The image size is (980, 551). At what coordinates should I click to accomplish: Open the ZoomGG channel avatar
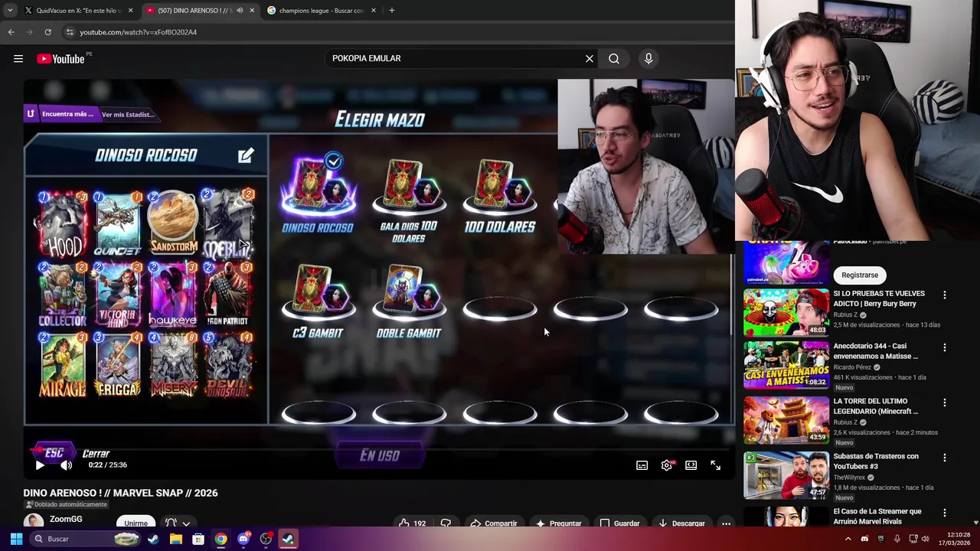(33, 522)
